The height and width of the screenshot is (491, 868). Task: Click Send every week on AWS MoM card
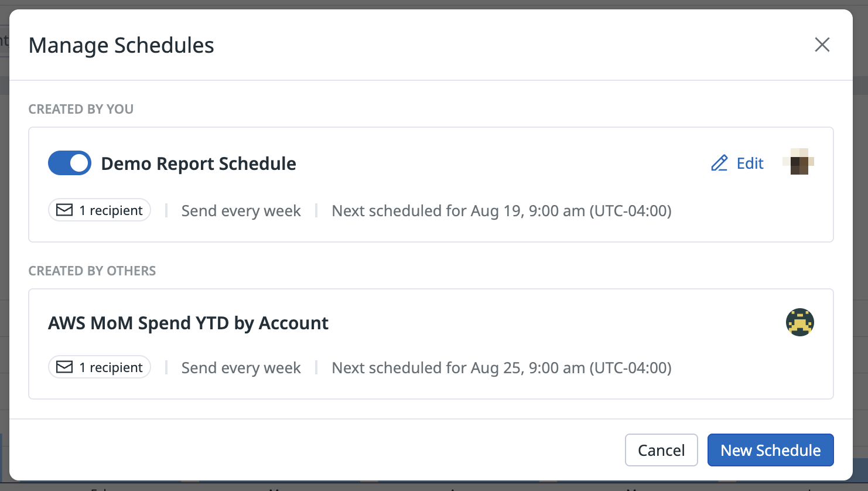click(241, 368)
